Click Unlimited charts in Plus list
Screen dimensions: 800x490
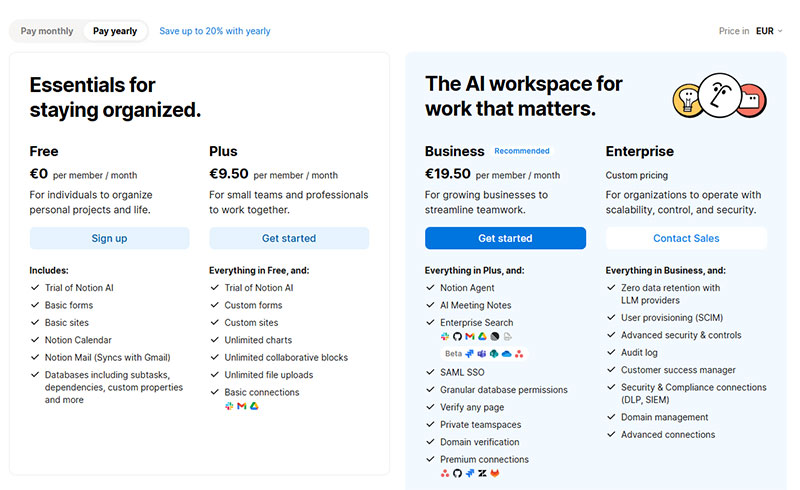tap(258, 340)
